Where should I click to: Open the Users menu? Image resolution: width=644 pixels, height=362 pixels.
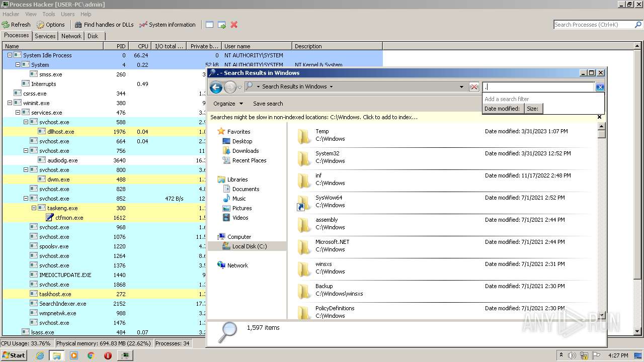(67, 14)
